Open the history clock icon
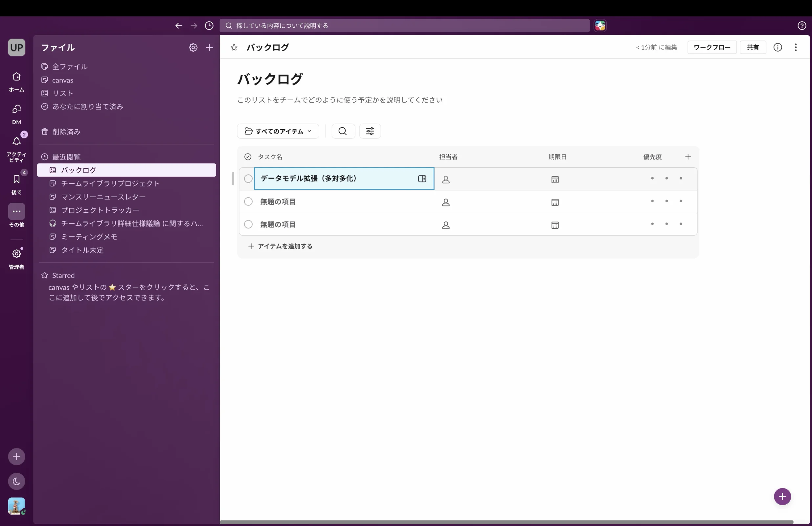The width and height of the screenshot is (812, 526). click(x=209, y=26)
